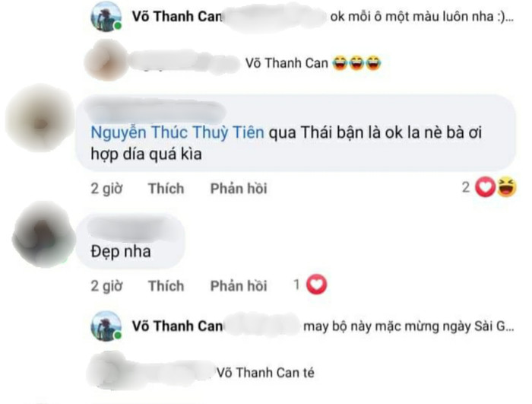
Task: Click Thích under the 'Đẹp nha' comment
Action: (166, 286)
